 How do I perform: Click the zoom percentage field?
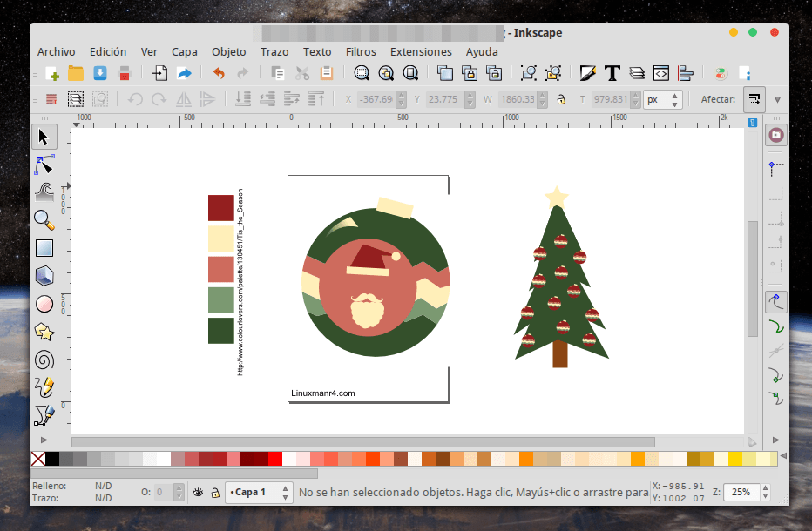tap(741, 492)
